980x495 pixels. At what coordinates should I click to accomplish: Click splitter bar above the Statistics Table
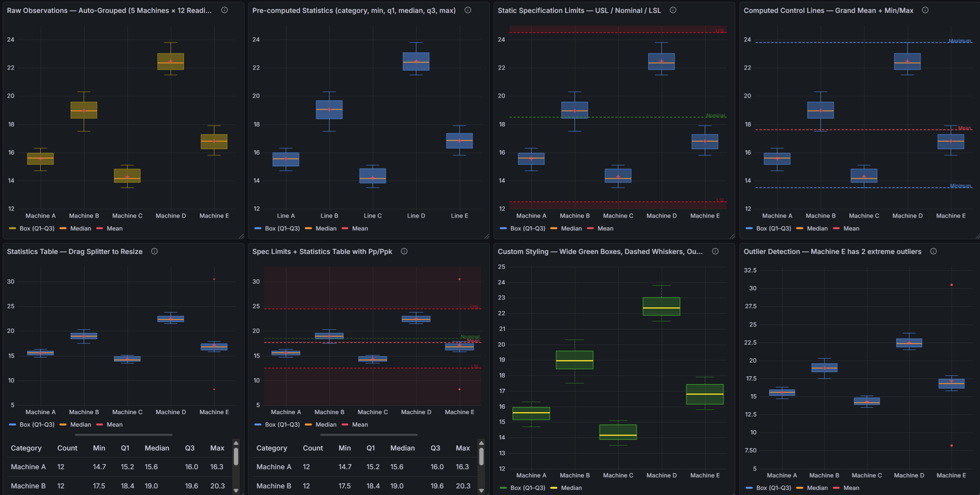[123, 434]
